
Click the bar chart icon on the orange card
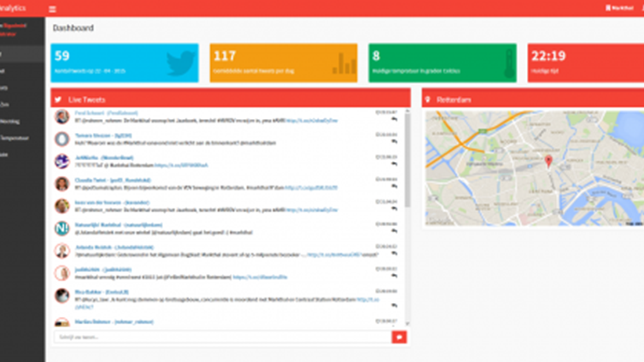(344, 64)
